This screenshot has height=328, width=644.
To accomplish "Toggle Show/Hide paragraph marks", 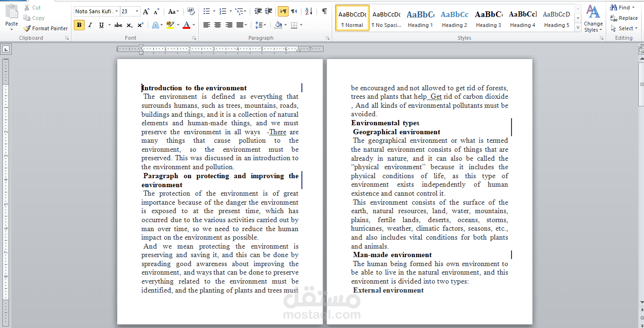I will pyautogui.click(x=324, y=11).
